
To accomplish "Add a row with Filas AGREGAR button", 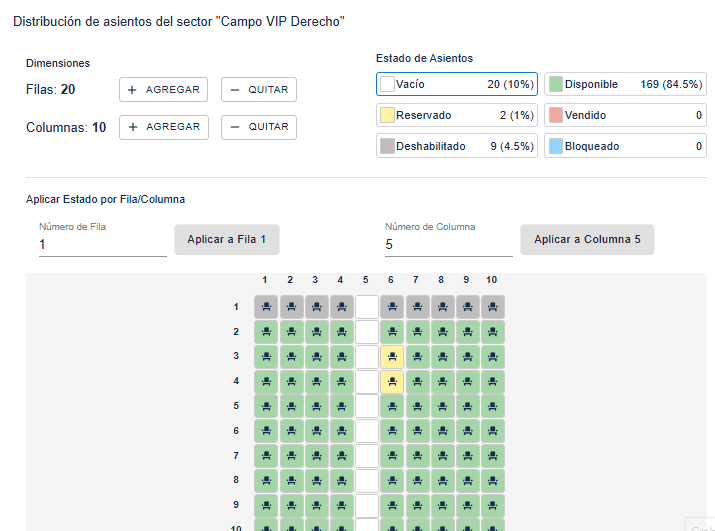I will coord(163,90).
